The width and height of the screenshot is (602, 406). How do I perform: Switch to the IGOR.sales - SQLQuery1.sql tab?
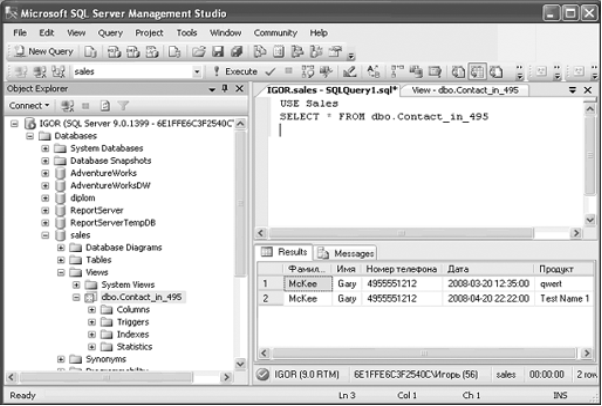(x=332, y=91)
